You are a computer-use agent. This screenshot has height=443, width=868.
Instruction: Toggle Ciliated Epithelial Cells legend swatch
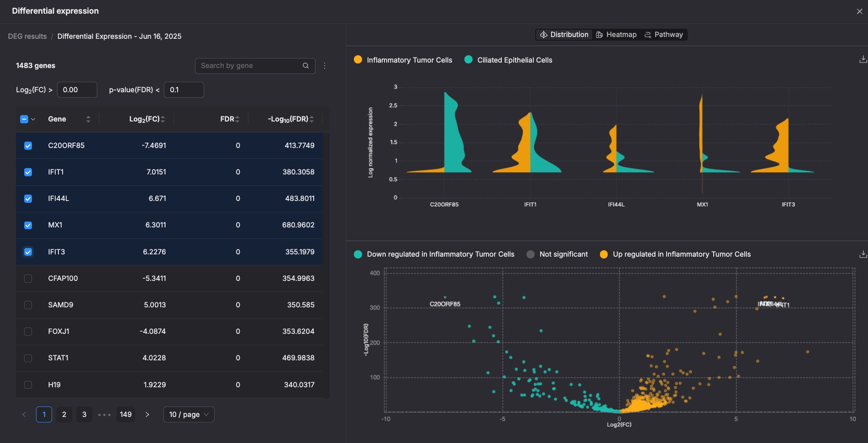[468, 60]
